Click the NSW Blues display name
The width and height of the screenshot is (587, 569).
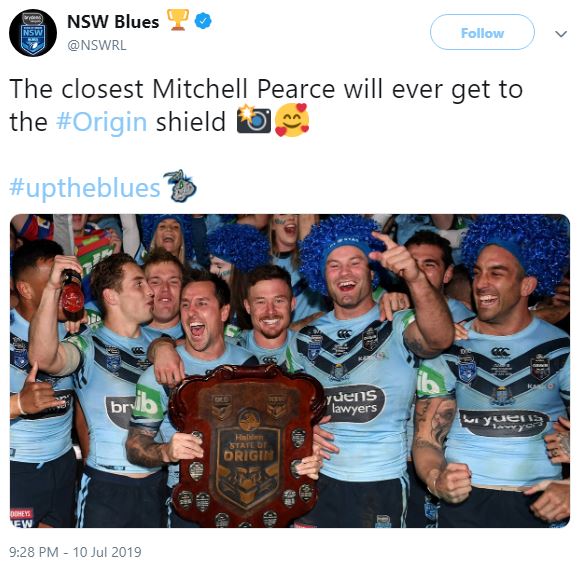113,22
